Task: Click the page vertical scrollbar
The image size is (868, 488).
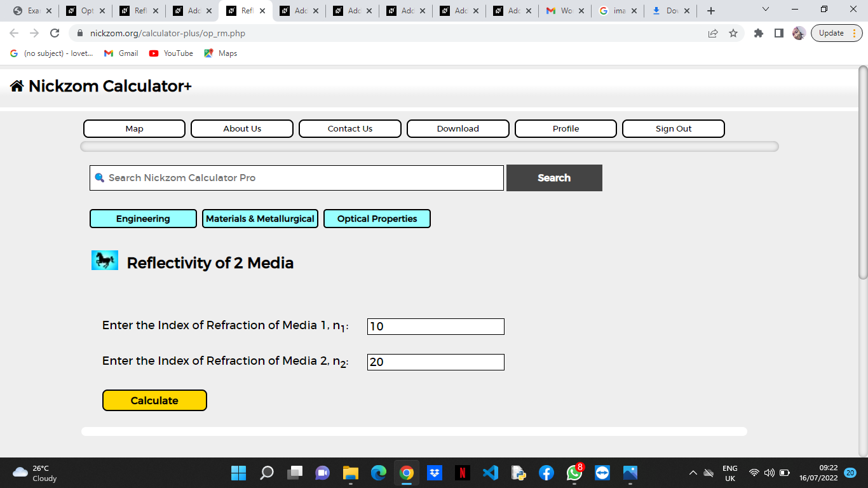Action: coord(863,172)
